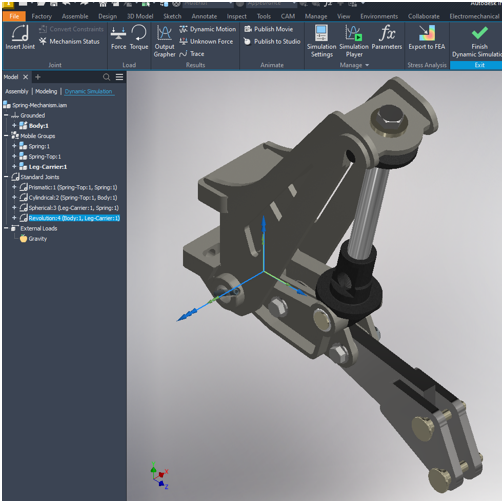Collapse the Mobile Groups node
The image size is (502, 504).
pyautogui.click(x=6, y=136)
